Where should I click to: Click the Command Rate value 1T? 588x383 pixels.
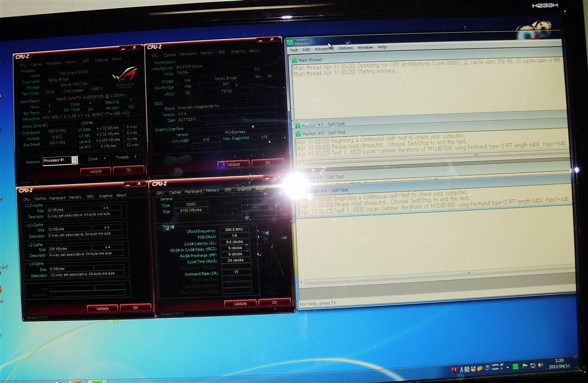tap(236, 272)
